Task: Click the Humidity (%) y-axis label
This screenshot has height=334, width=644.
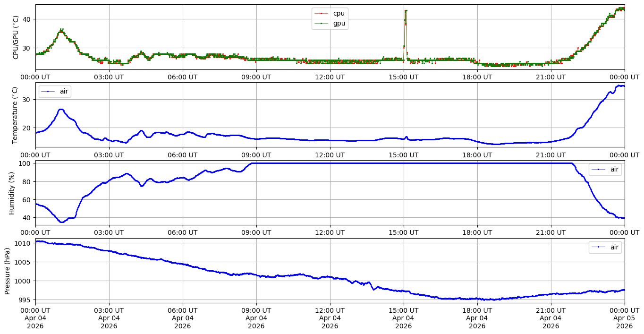Action: pos(12,193)
